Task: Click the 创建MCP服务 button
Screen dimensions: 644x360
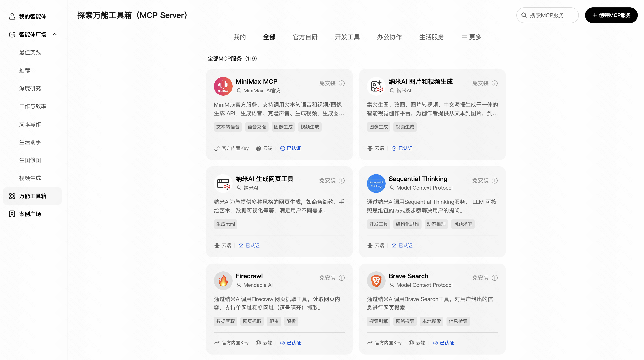Action: pos(611,15)
